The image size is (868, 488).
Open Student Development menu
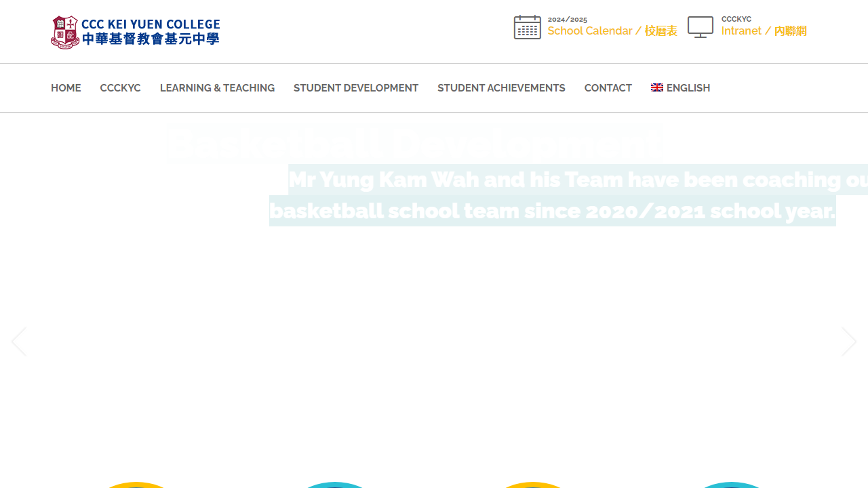click(356, 88)
